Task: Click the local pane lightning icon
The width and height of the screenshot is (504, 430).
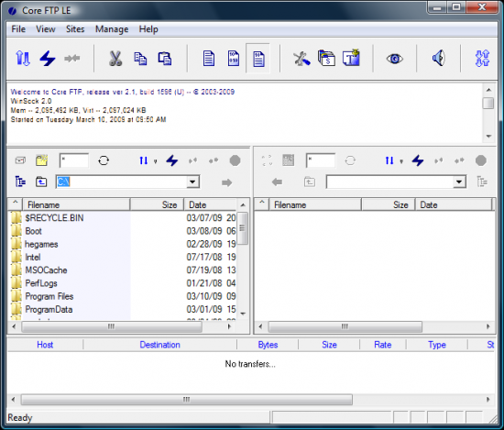Action: pos(172,160)
